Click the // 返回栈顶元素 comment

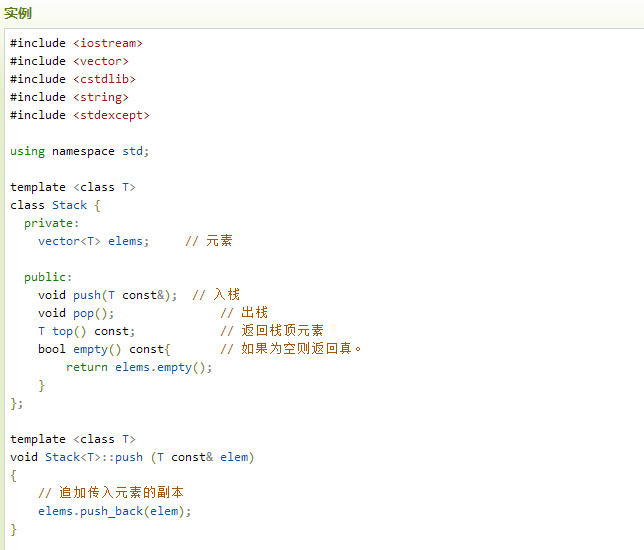coord(272,331)
